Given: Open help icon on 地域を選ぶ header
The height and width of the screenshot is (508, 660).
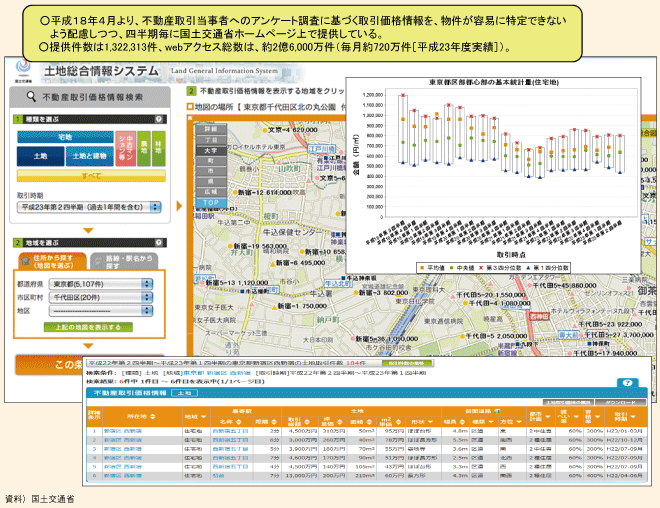Looking at the screenshot, I should pyautogui.click(x=159, y=242).
